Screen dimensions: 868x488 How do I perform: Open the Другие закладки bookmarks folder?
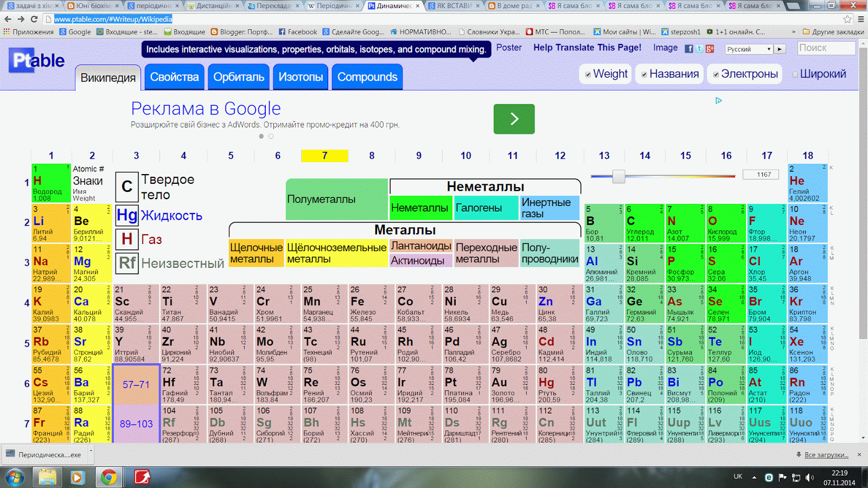[x=833, y=32]
